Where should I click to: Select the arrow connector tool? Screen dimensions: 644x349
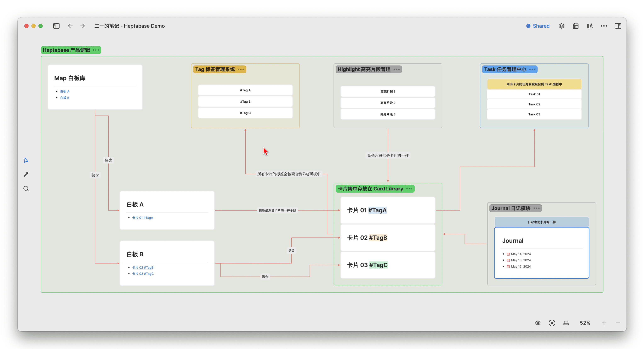26,174
